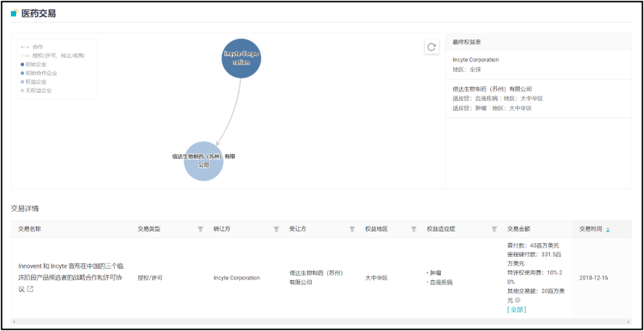The image size is (644, 331).
Task: Toggle 初始合作企业 legend item
Action: (x=41, y=73)
